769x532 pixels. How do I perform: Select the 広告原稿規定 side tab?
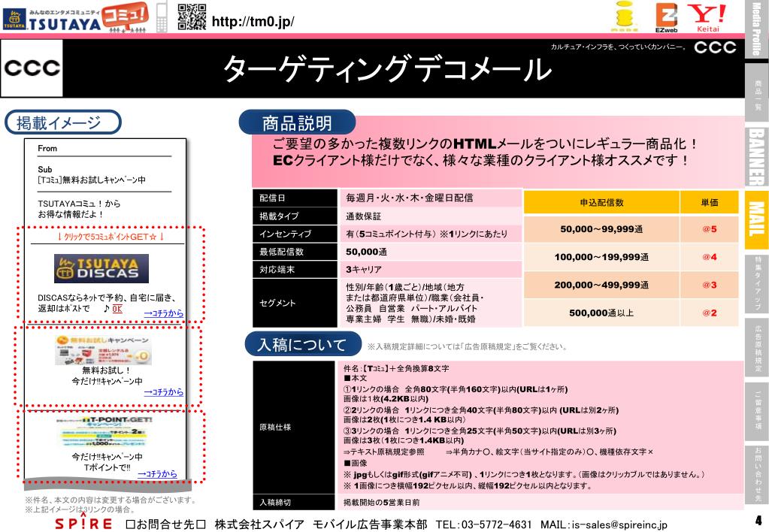(x=757, y=347)
